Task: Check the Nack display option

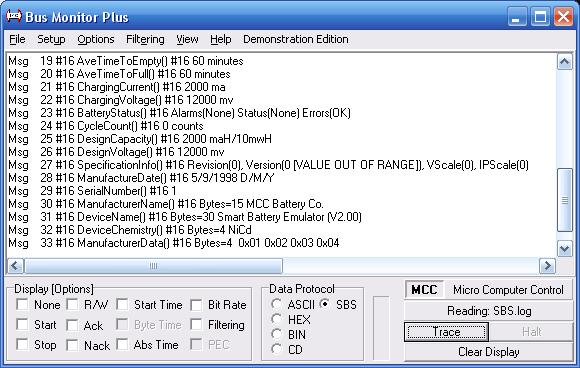Action: click(x=72, y=345)
